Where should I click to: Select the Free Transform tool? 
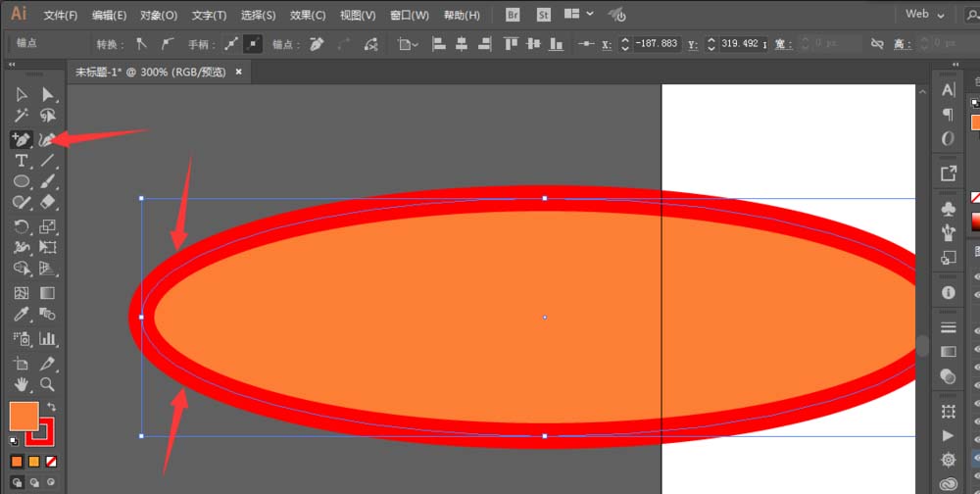[47, 248]
